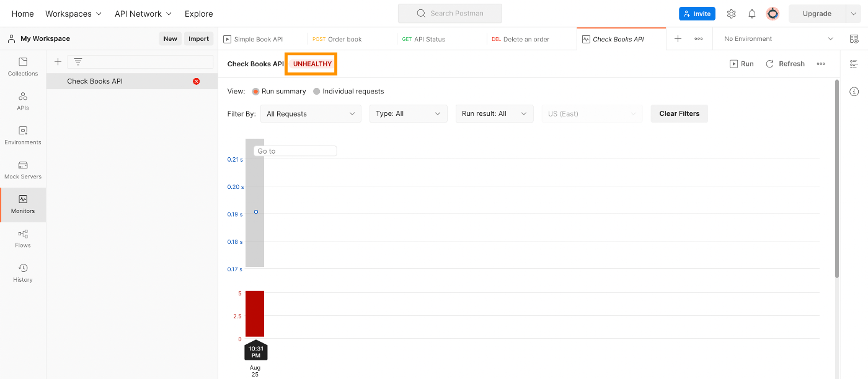Open the Environments sidebar section
Image resolution: width=868 pixels, height=379 pixels.
tap(23, 136)
